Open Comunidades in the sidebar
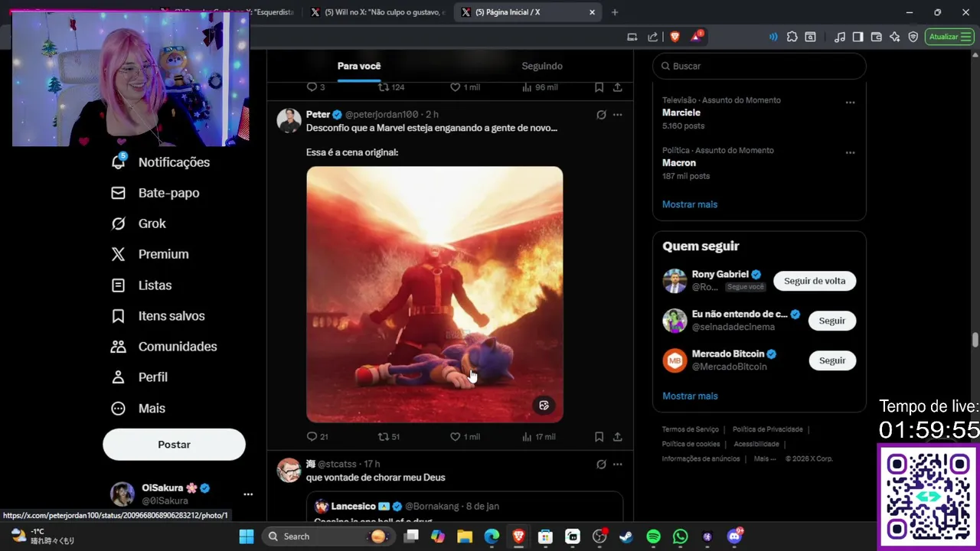Screen dimensions: 980x551 tap(178, 346)
